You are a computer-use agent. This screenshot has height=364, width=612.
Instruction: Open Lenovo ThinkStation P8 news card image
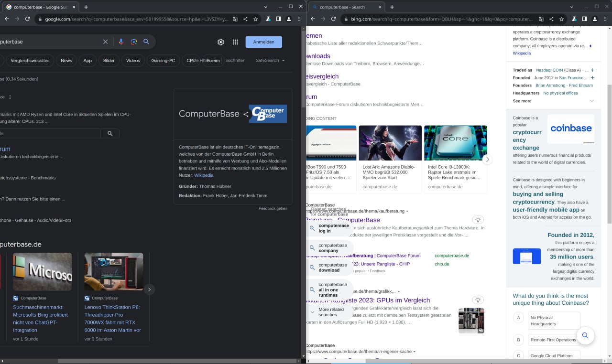(114, 272)
